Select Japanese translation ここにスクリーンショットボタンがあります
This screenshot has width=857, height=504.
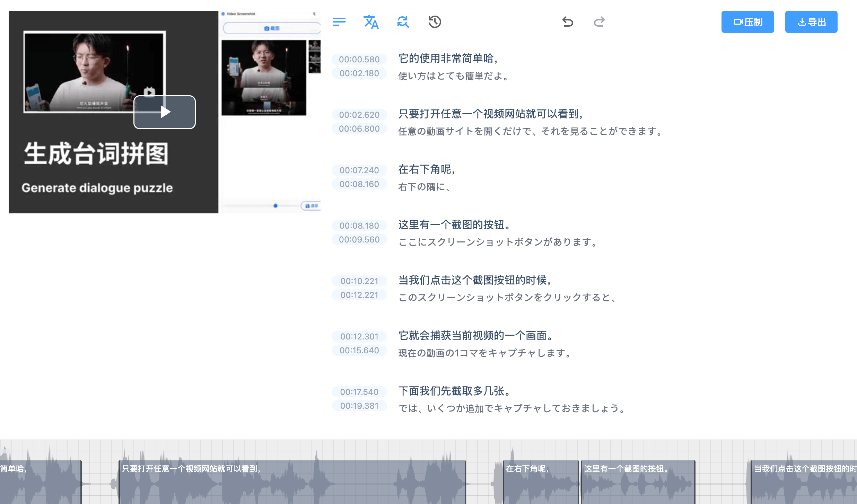point(498,242)
